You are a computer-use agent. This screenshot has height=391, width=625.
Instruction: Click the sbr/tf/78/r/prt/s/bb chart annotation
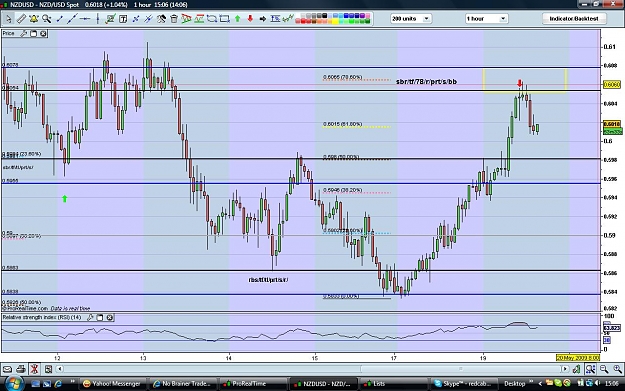pyautogui.click(x=426, y=82)
